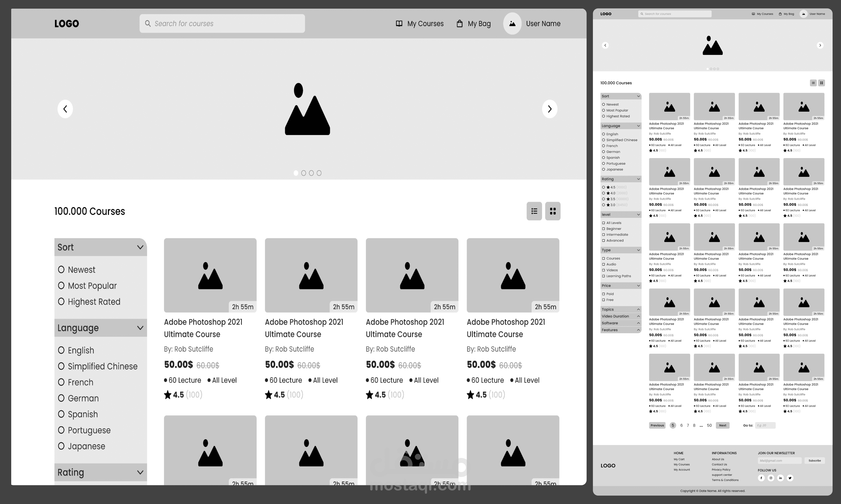Expand the Topics filter section

click(x=638, y=309)
